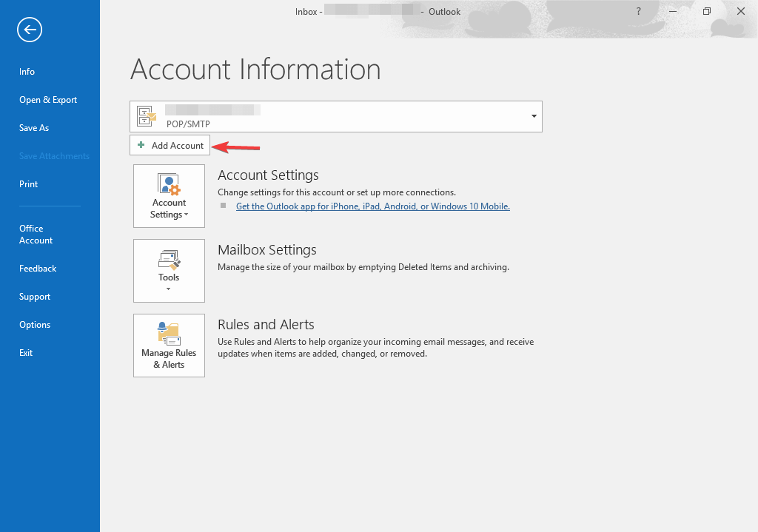Select Print in the backstage menu
The image size is (758, 532).
(x=29, y=184)
